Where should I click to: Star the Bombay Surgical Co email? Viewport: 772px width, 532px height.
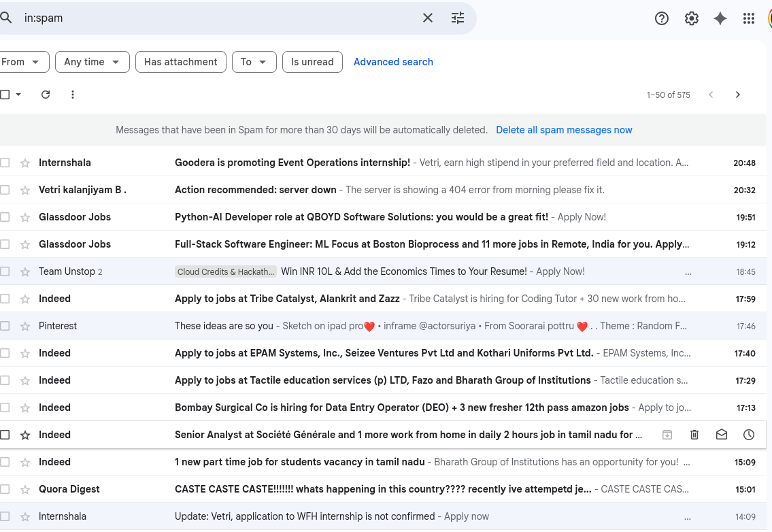tap(25, 408)
